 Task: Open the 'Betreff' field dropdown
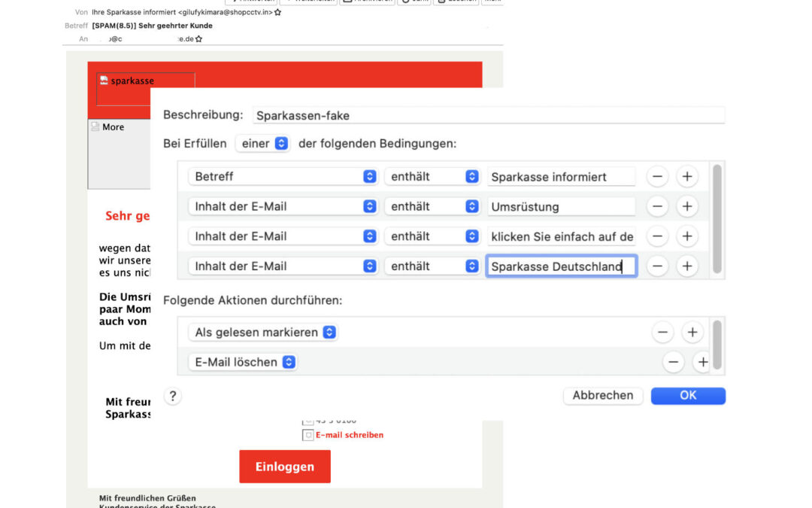pyautogui.click(x=283, y=177)
